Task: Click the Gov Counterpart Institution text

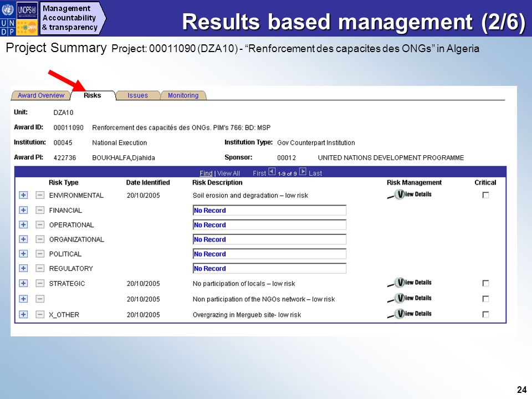Action: click(x=316, y=143)
